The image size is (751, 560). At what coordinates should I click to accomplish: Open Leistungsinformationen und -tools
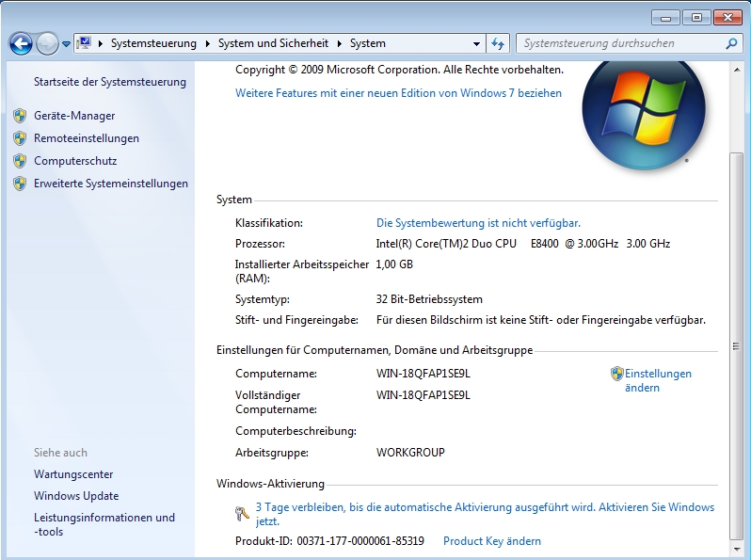pyautogui.click(x=104, y=524)
